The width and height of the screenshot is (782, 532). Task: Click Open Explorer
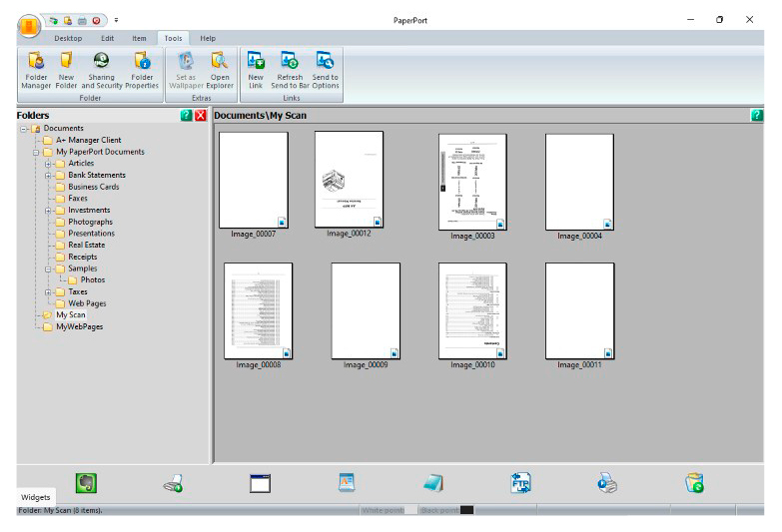(x=220, y=70)
